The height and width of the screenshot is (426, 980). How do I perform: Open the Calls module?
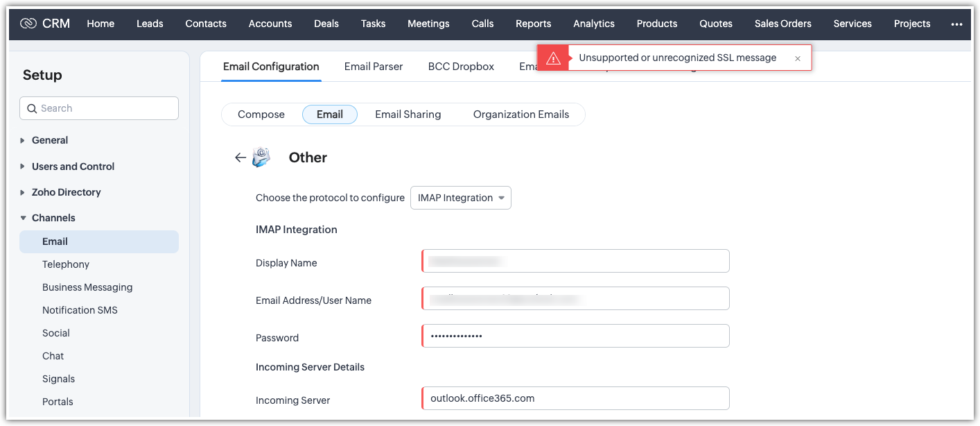coord(482,24)
